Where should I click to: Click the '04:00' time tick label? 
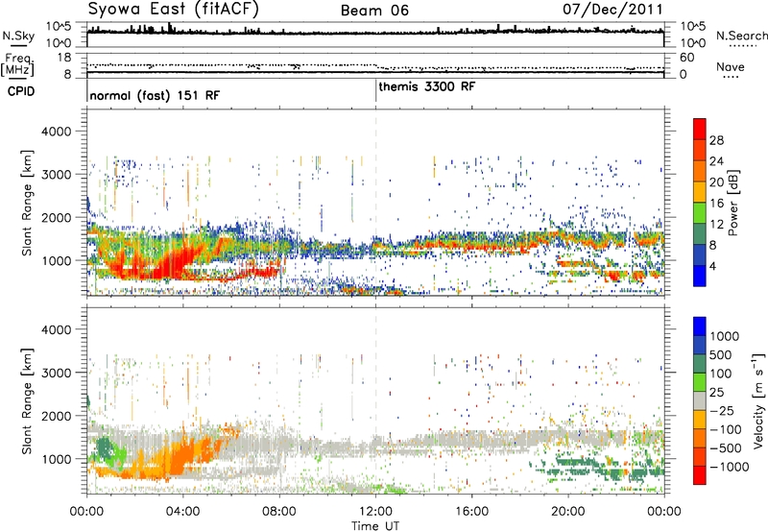coord(182,512)
